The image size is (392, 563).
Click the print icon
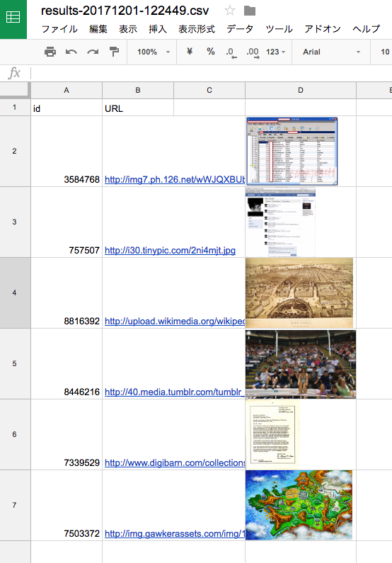coord(50,52)
